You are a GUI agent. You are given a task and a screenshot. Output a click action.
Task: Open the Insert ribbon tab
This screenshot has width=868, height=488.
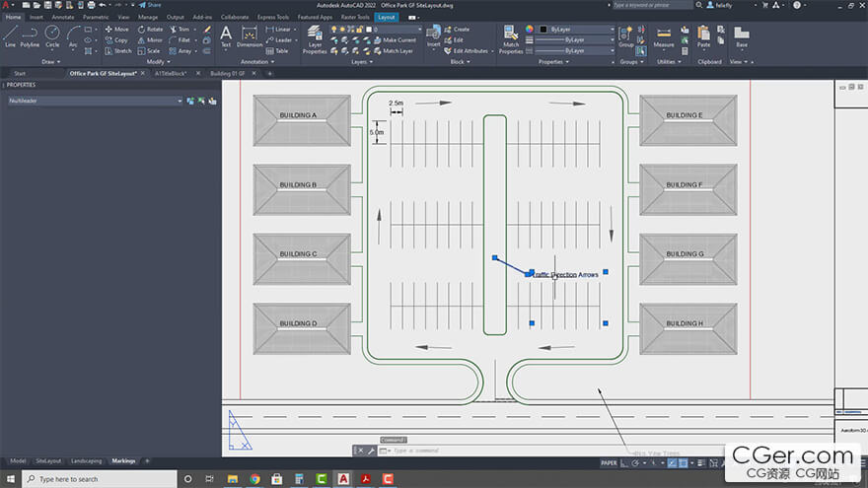36,17
